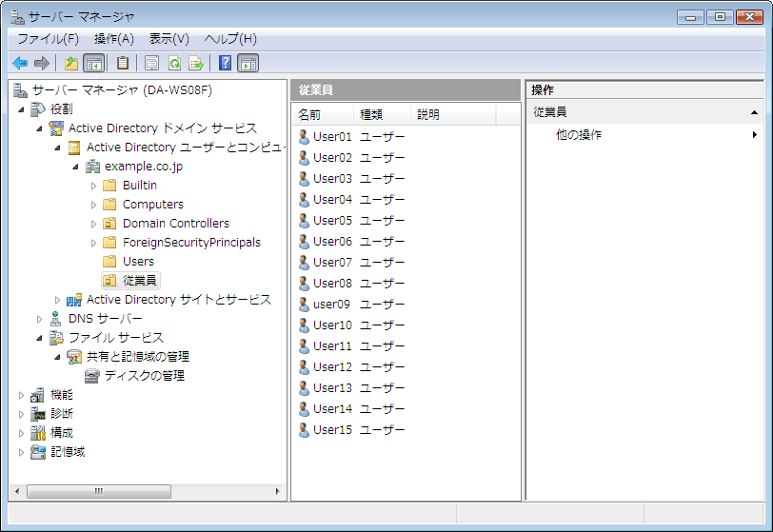Expand the ForeignSecurityPrincipals node
773x532 pixels.
click(x=93, y=243)
